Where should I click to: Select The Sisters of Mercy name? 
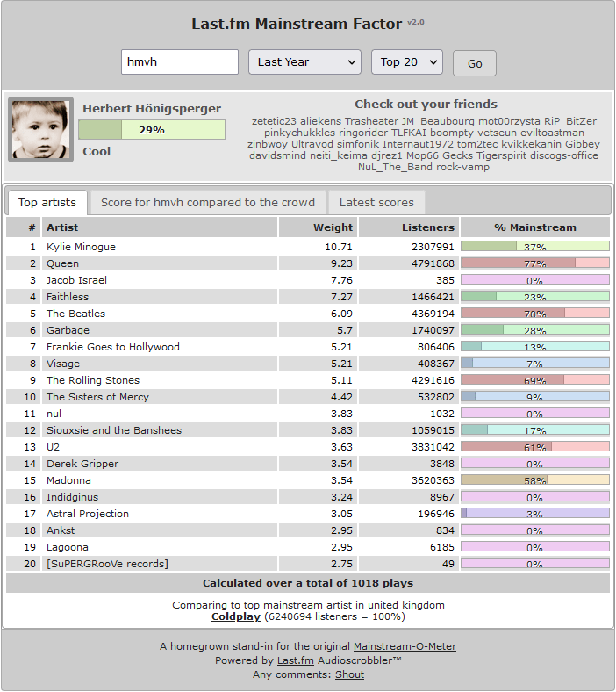(98, 397)
